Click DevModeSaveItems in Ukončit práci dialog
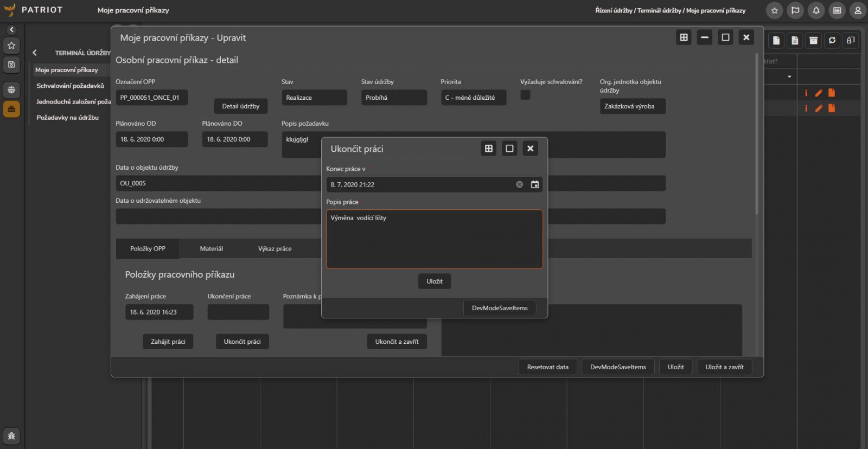868x449 pixels. point(500,308)
